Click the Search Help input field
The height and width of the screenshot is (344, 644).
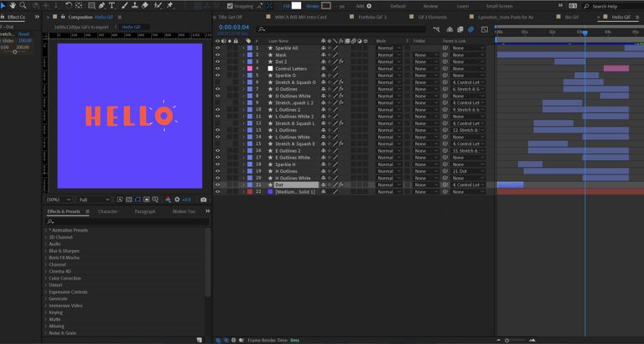click(x=608, y=6)
